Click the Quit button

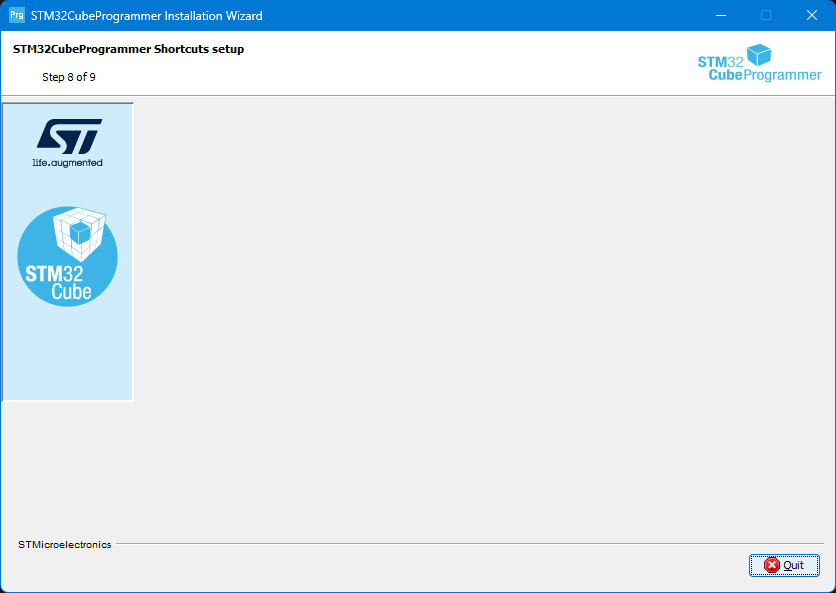[784, 565]
